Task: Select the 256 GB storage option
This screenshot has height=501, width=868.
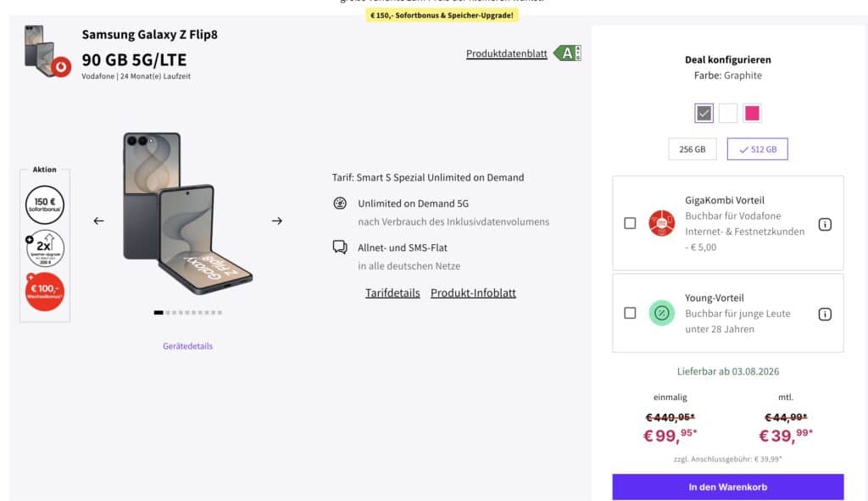Action: [693, 149]
